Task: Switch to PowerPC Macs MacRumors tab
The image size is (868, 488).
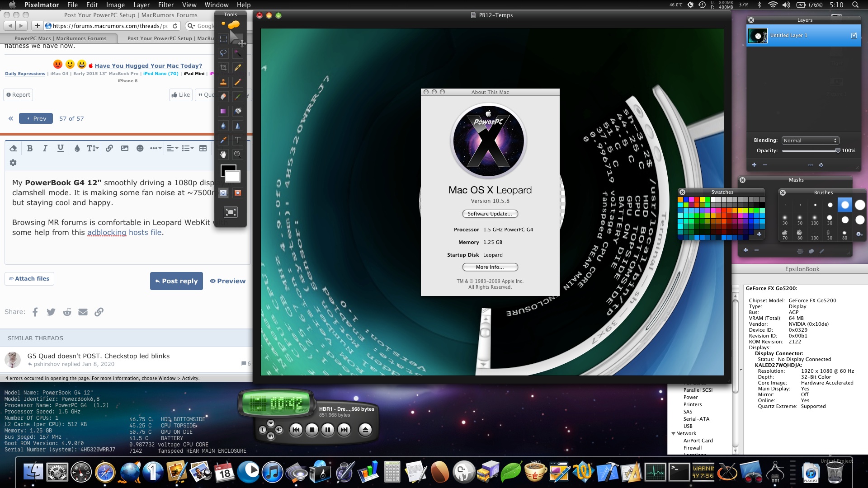Action: coord(60,38)
